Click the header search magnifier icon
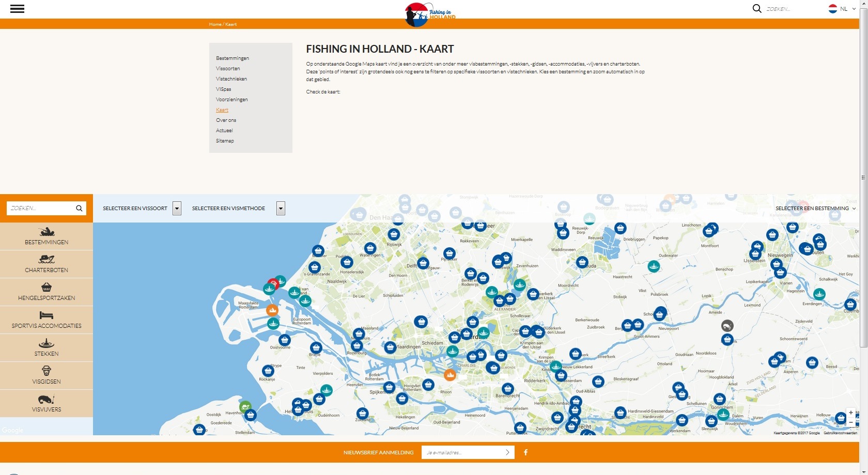 (756, 9)
